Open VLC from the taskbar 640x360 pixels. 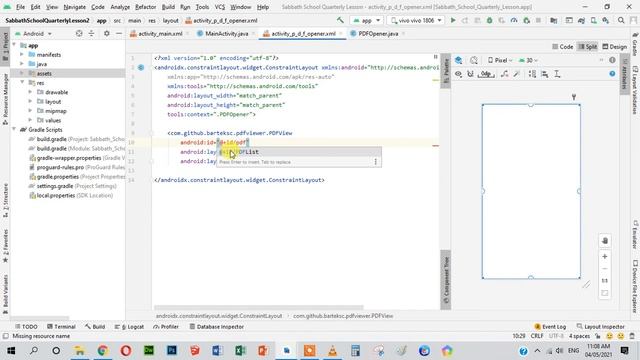point(333,351)
